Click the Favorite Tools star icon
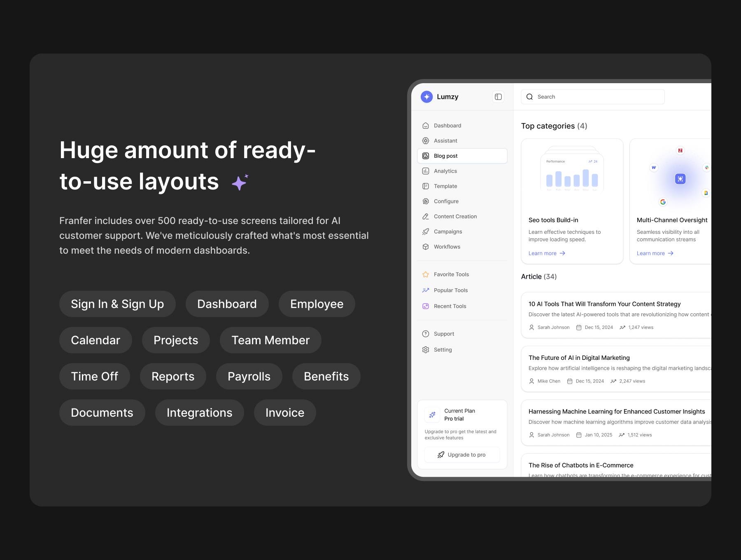This screenshot has width=741, height=560. [426, 274]
